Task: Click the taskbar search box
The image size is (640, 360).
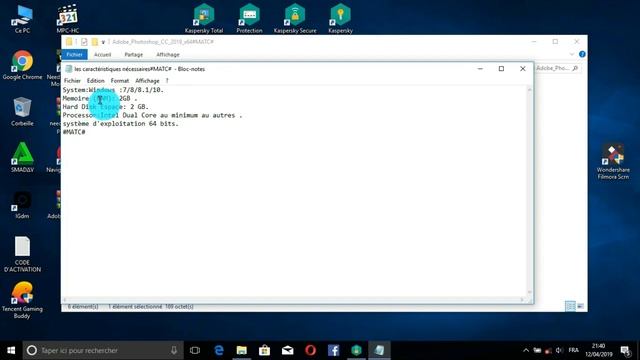Action: point(103,350)
